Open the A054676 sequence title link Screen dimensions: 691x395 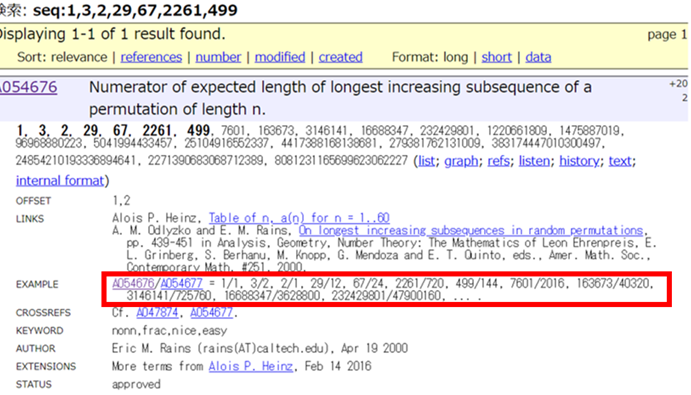coord(28,87)
